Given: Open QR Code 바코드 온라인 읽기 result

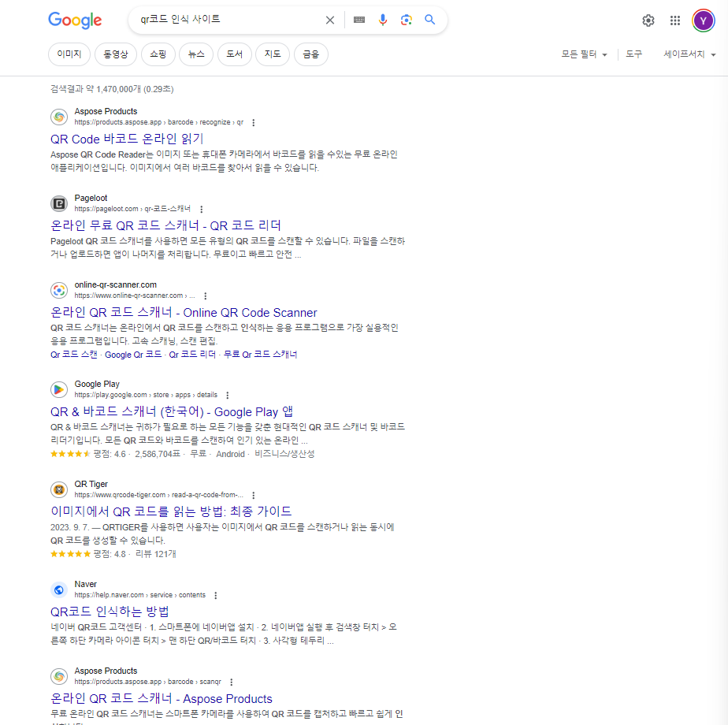Looking at the screenshot, I should coord(127,139).
